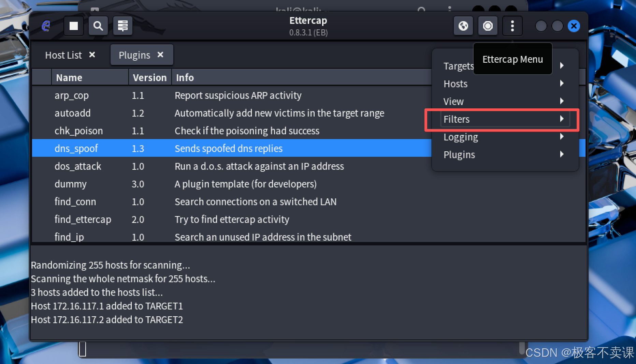Click the terminal window scrollbar behind Ettercap
Viewport: 636px width, 364px height.
522,348
